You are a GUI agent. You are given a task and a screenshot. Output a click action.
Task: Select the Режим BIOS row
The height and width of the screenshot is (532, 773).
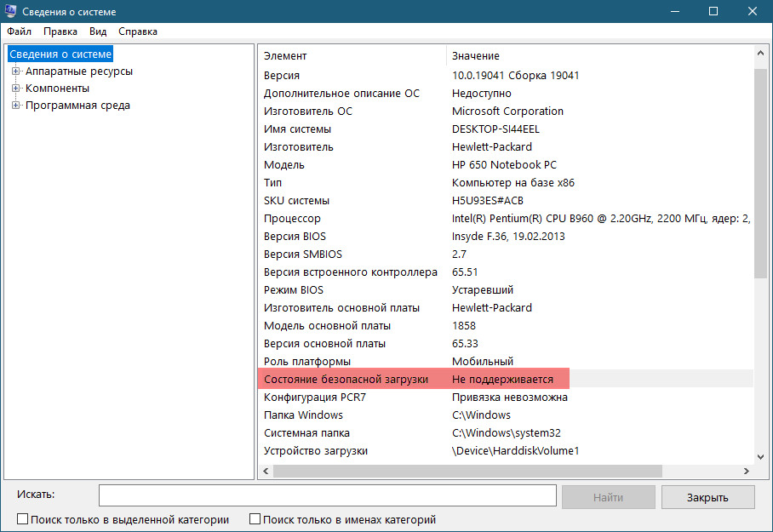506,290
